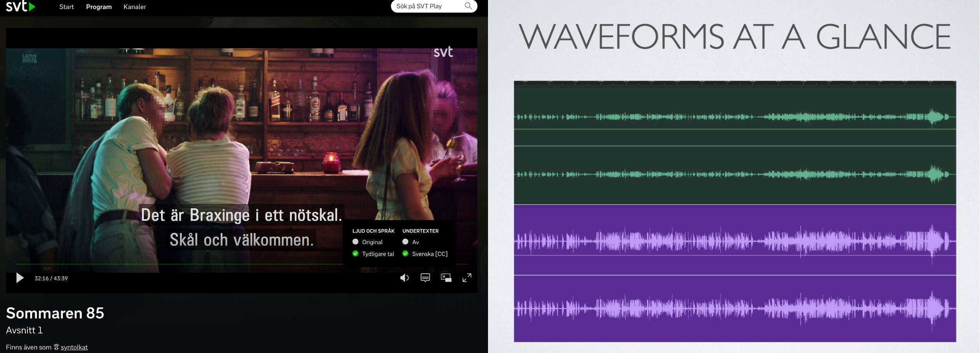This screenshot has height=353, width=980.
Task: Go to Kanaler
Action: tap(134, 7)
